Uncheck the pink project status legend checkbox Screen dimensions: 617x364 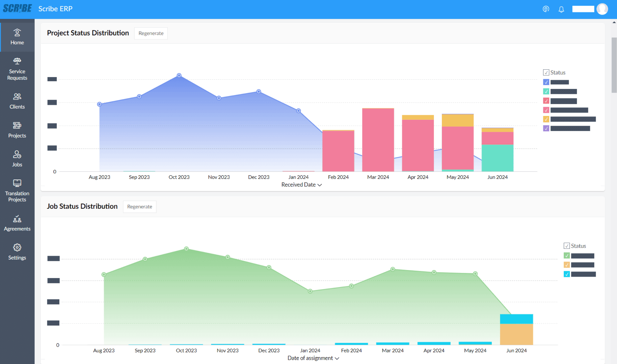[546, 110]
